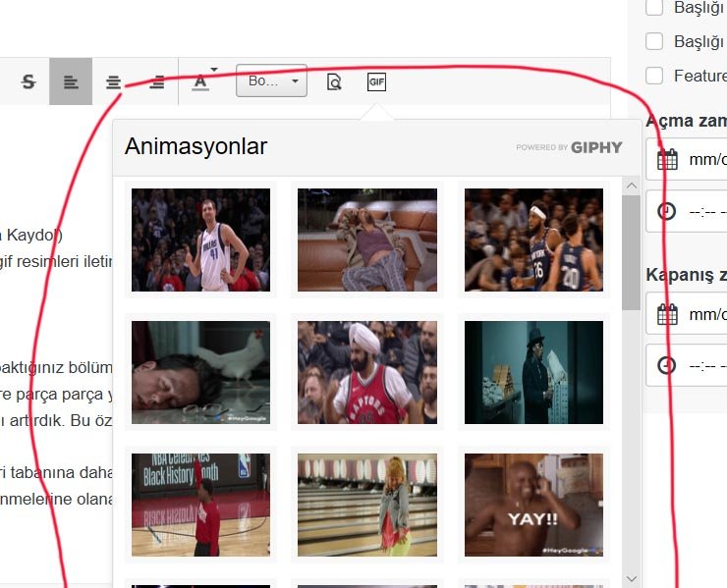Check the first Başlığı checkbox
Screen dimensions: 727x588
654,7
